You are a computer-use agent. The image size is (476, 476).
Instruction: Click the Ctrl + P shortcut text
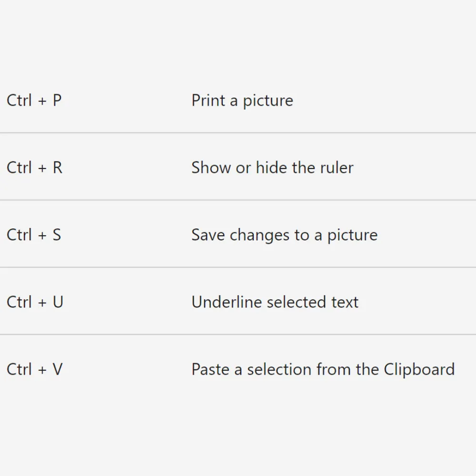34,100
